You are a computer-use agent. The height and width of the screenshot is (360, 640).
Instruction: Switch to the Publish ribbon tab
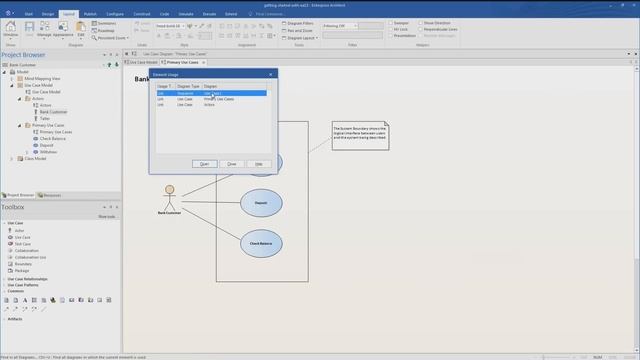[x=90, y=14]
